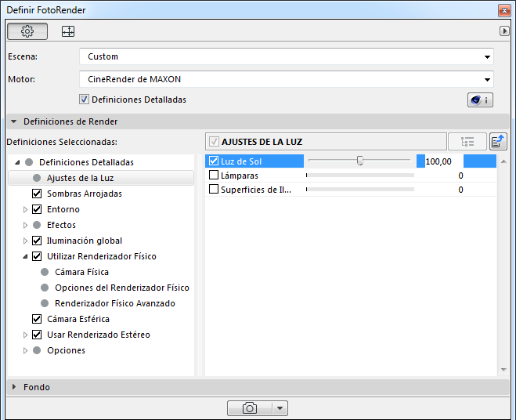Toggle Utilizar Renderizador Físico checkbox
516x420 pixels.
37,256
